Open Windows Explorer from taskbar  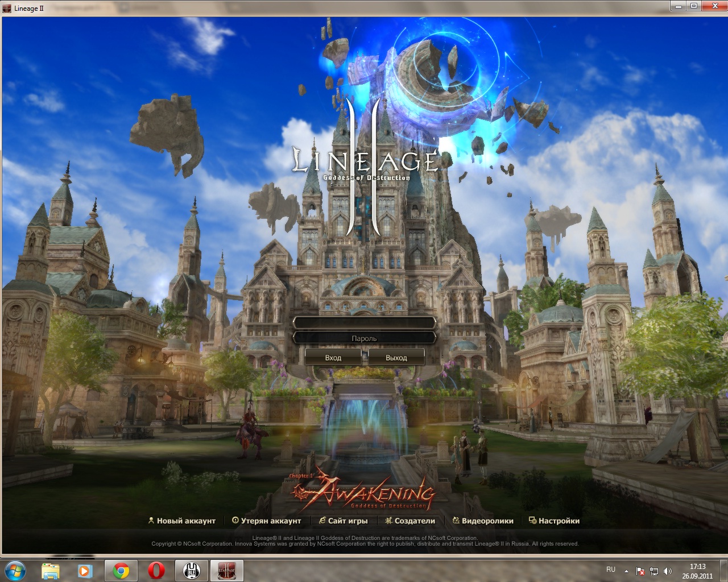tap(50, 570)
